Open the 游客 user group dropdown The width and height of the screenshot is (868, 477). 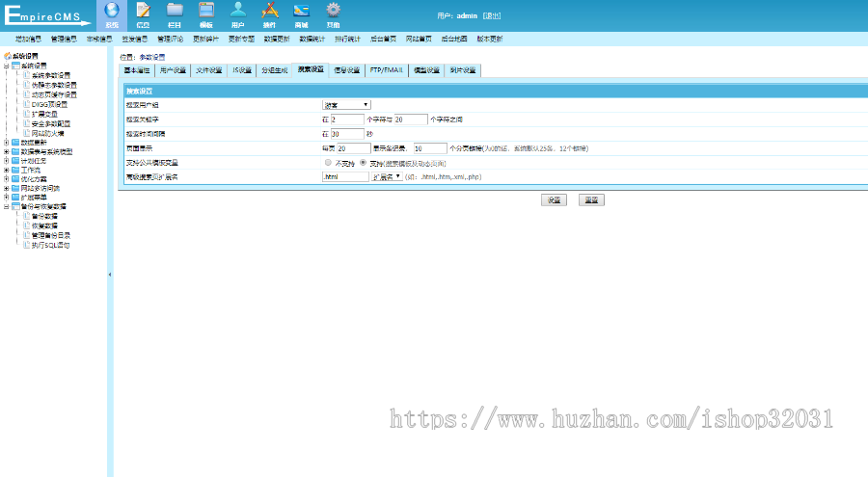pyautogui.click(x=346, y=105)
